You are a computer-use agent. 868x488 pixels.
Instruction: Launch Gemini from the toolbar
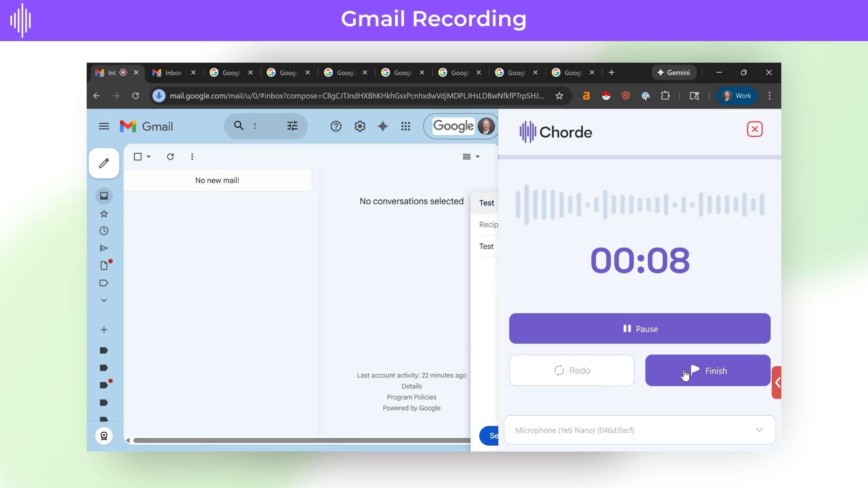(x=674, y=72)
